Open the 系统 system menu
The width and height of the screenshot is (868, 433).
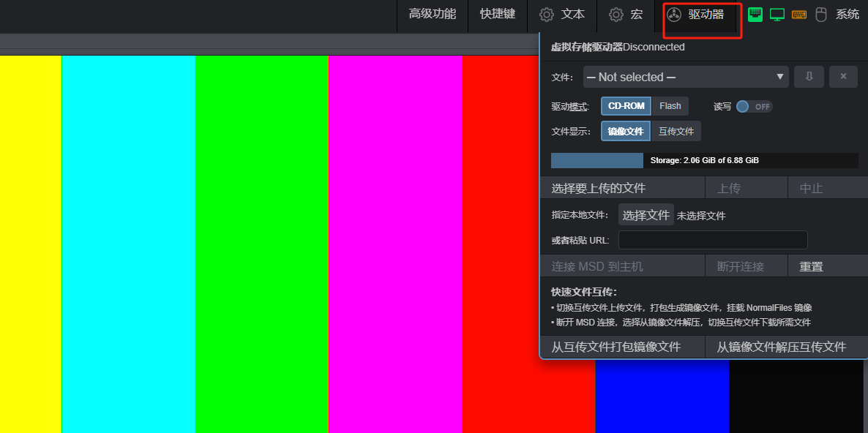tap(848, 15)
